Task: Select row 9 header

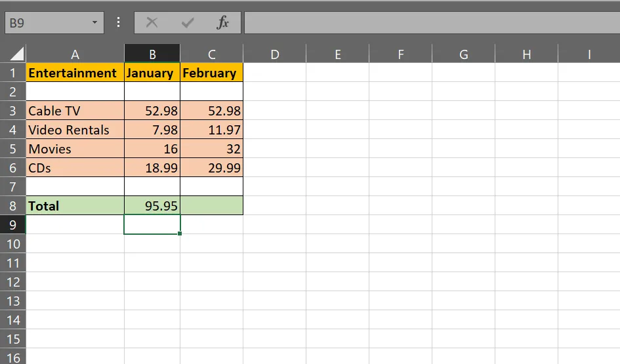Action: [x=12, y=224]
